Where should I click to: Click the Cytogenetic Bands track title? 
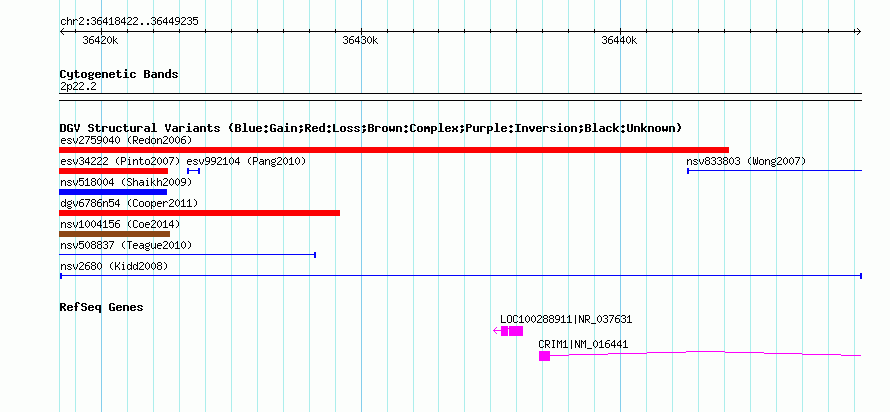(x=119, y=74)
